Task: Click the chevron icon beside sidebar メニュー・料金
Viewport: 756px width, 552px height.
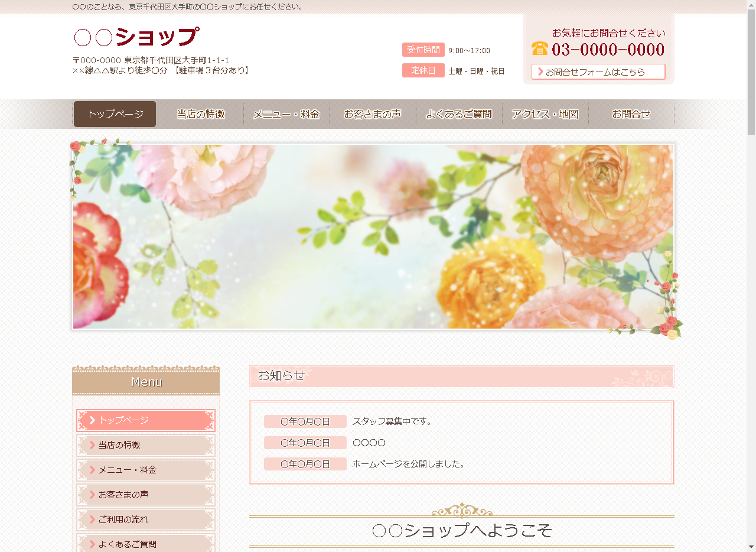Action: (92, 470)
